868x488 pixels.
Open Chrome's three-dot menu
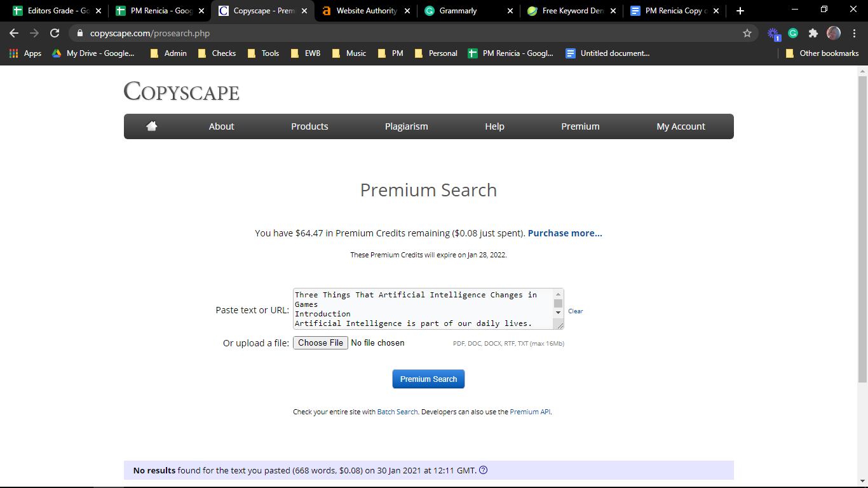pos(853,33)
